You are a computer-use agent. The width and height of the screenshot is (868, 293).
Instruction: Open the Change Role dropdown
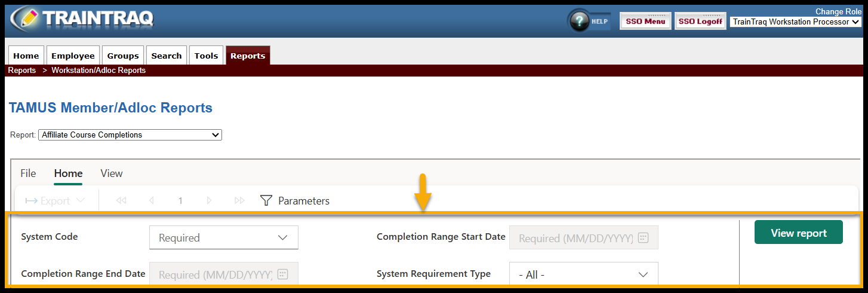click(x=796, y=22)
